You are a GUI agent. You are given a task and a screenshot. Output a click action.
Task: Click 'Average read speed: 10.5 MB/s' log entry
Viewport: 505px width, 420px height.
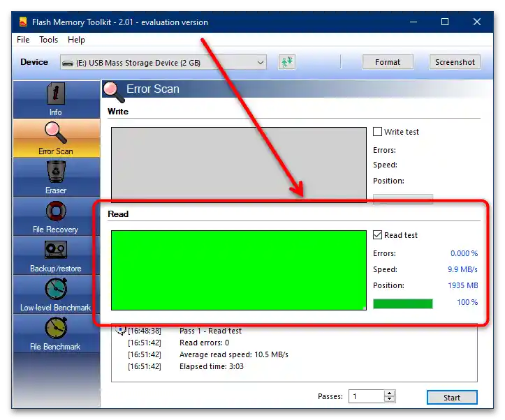(233, 354)
